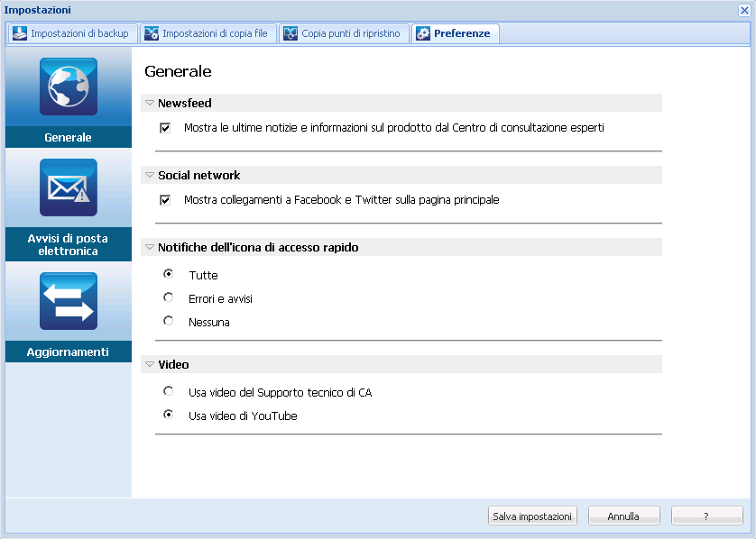Select the Tutte notifications radio button
Screen dimensions: 756x539
coord(169,274)
